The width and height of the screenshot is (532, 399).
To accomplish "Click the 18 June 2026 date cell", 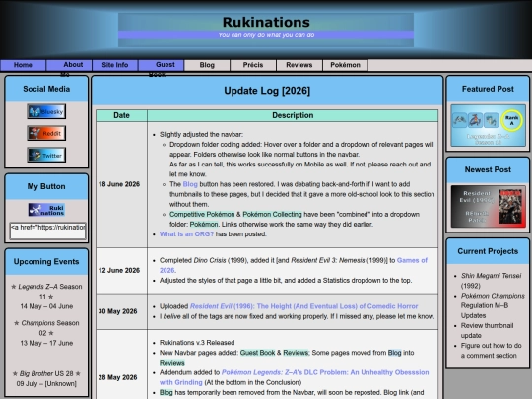I will tap(121, 184).
